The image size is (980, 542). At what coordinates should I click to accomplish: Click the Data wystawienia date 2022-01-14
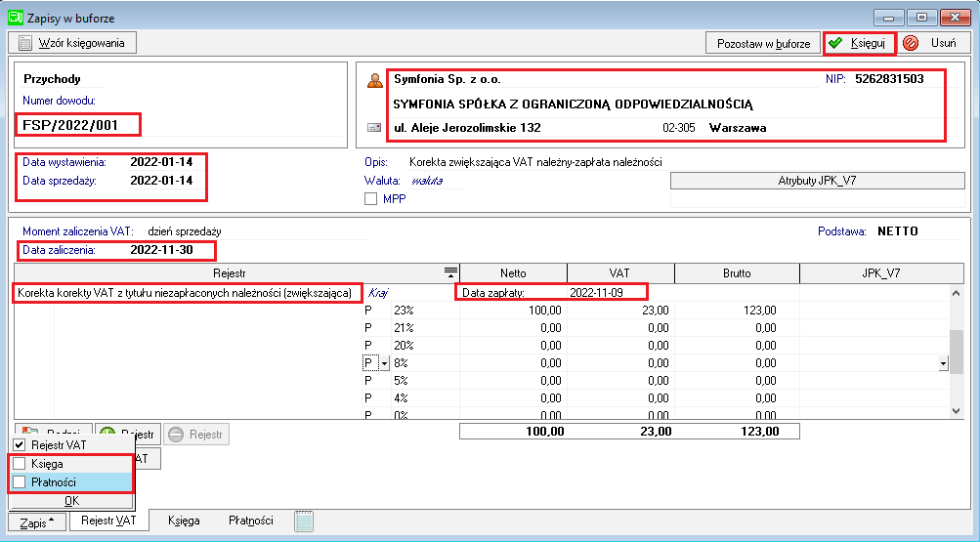(x=161, y=162)
